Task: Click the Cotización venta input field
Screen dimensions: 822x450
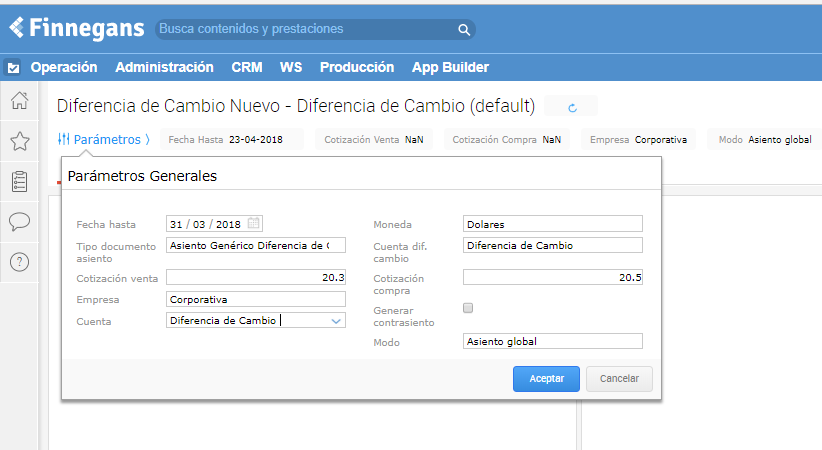Action: click(x=255, y=277)
